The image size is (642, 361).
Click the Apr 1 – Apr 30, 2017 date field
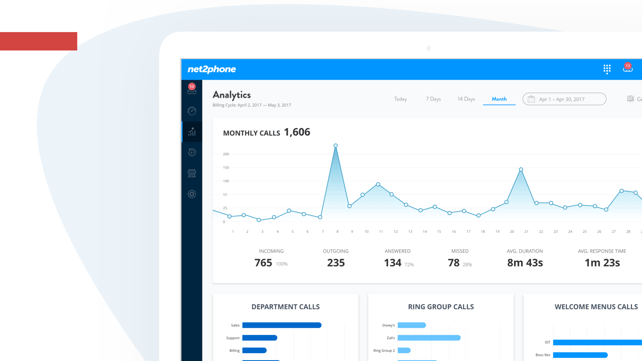[x=564, y=99]
